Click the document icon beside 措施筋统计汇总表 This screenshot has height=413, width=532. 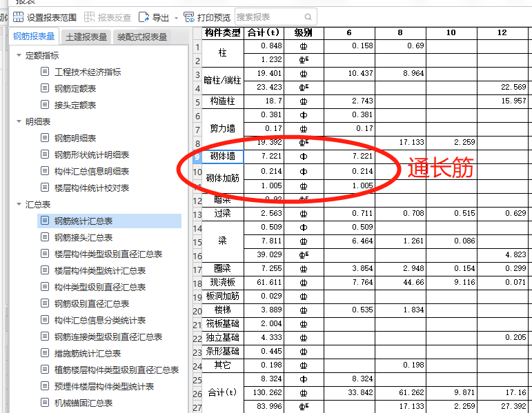pos(45,353)
